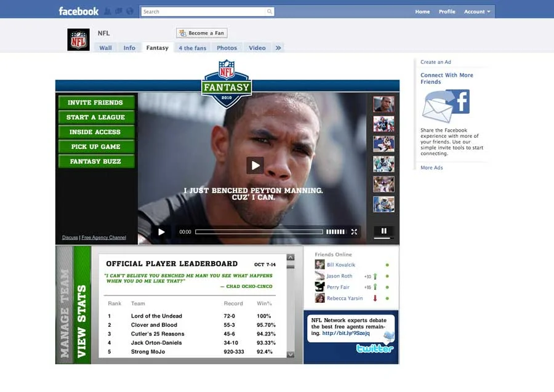Switch to the Manage Team vertical tab
This screenshot has height=392, width=554.
click(x=64, y=305)
